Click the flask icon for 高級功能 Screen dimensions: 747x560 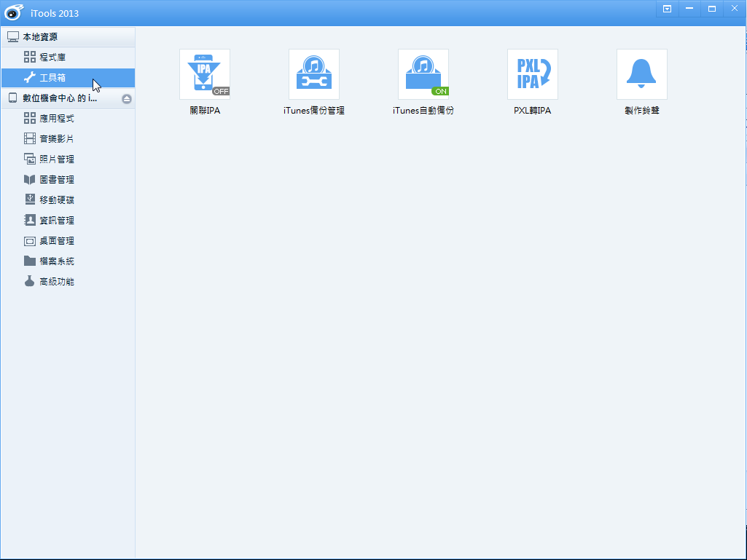(x=30, y=281)
